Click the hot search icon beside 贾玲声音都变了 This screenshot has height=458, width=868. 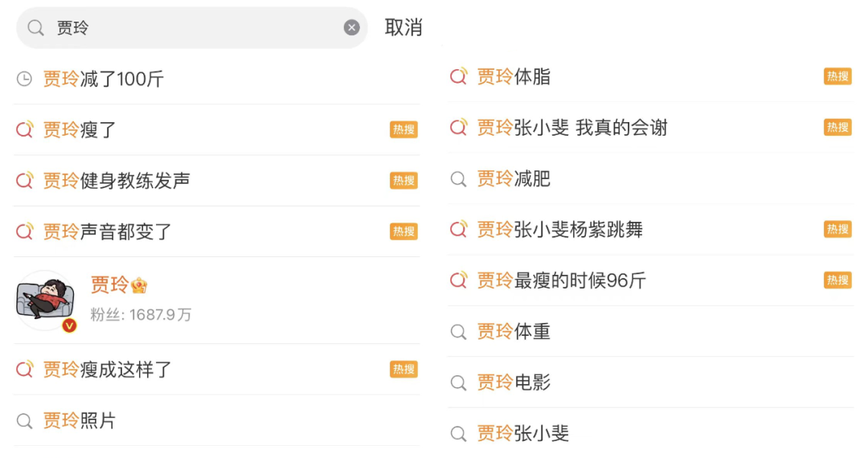click(25, 231)
